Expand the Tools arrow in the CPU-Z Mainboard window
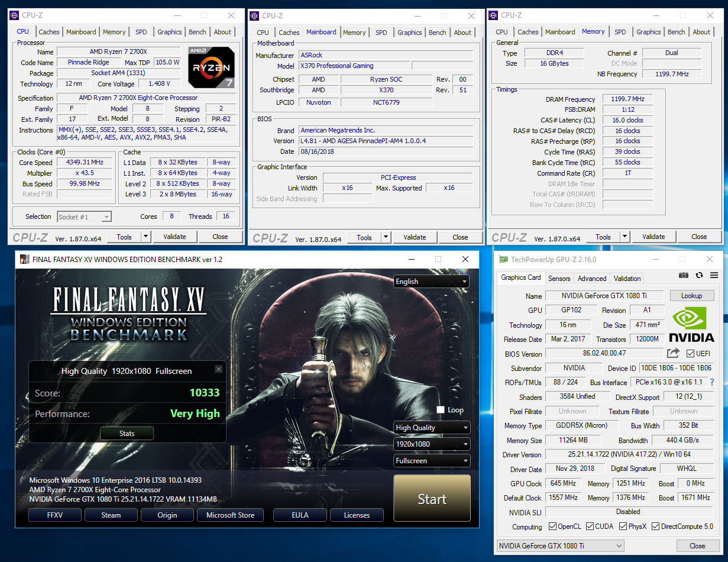Screen dimensions: 728x562 point(386,237)
